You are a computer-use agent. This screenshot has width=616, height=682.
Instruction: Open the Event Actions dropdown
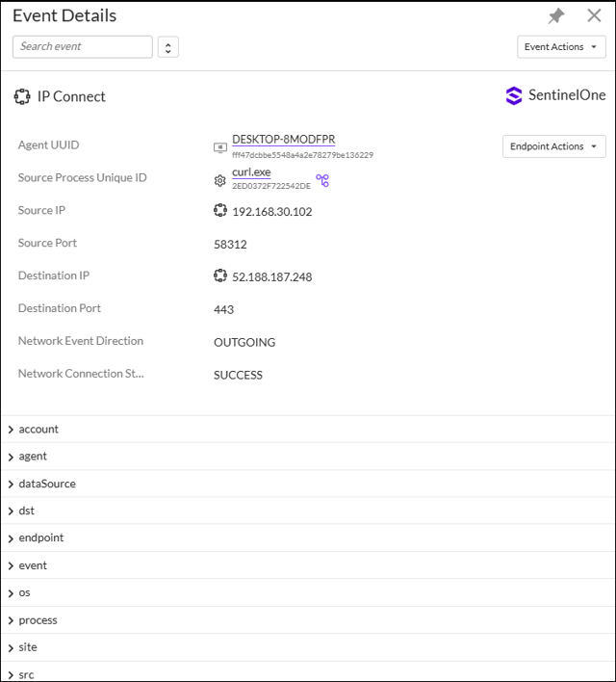(561, 47)
